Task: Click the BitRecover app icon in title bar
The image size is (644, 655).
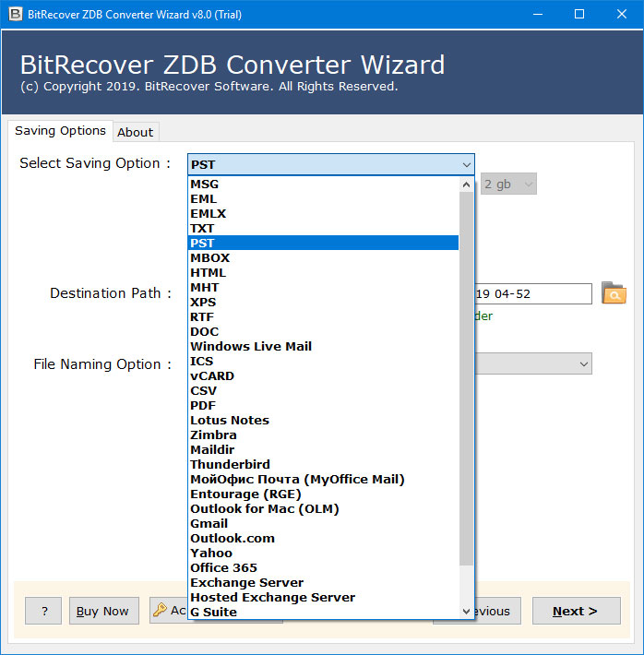Action: (15, 14)
